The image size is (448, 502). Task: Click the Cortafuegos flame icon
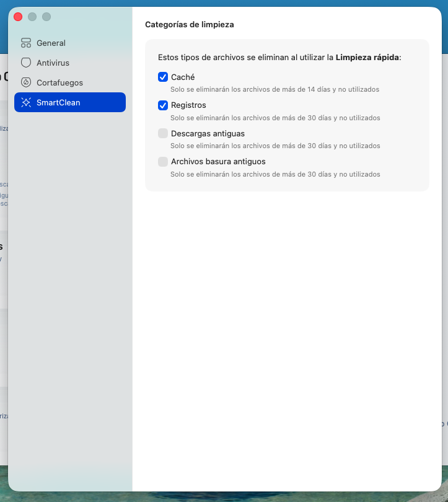26,82
